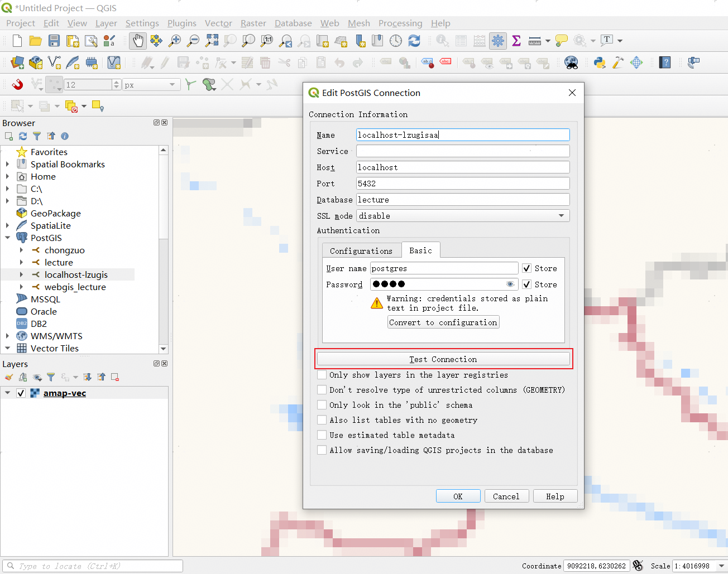Screen dimensions: 728x574
Task: Open the statistical summary sigma icon
Action: (516, 41)
